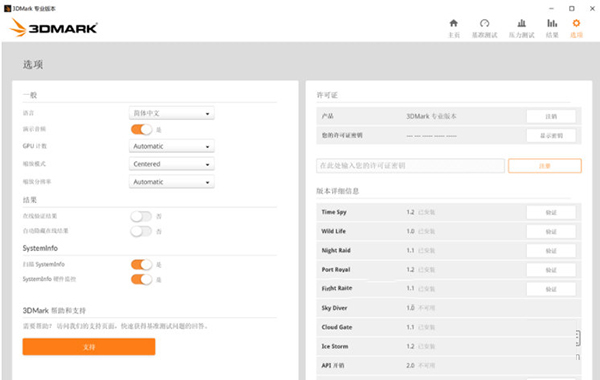600x380 pixels.
Task: Click the orange Support (支持) button
Action: (x=89, y=347)
